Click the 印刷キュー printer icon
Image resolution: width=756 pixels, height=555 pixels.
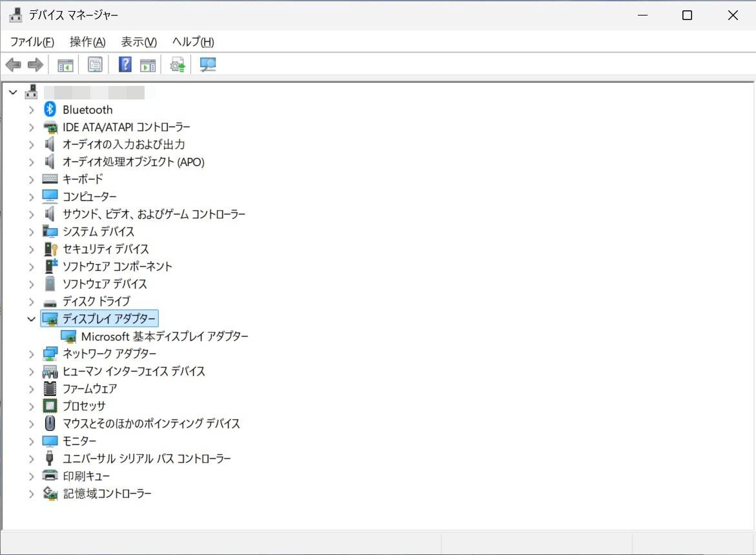coord(50,476)
